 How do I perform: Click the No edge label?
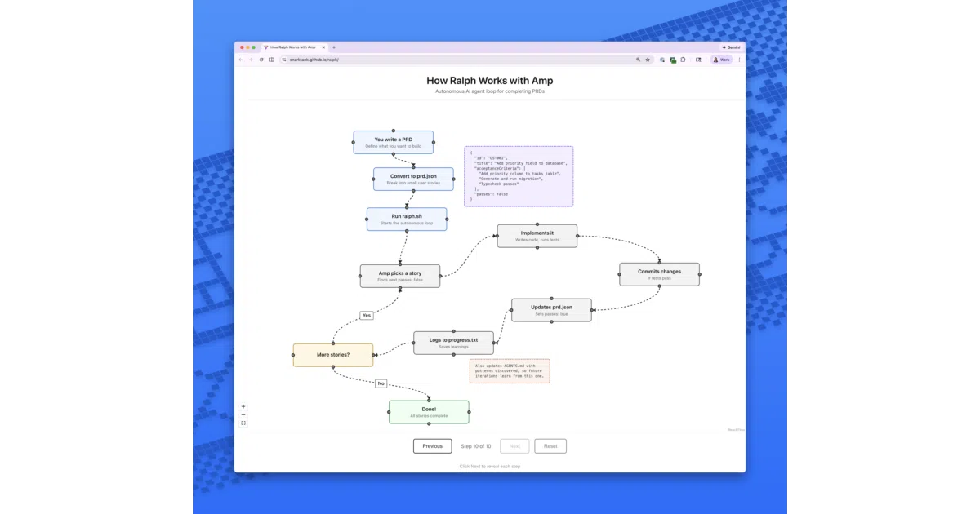point(381,383)
